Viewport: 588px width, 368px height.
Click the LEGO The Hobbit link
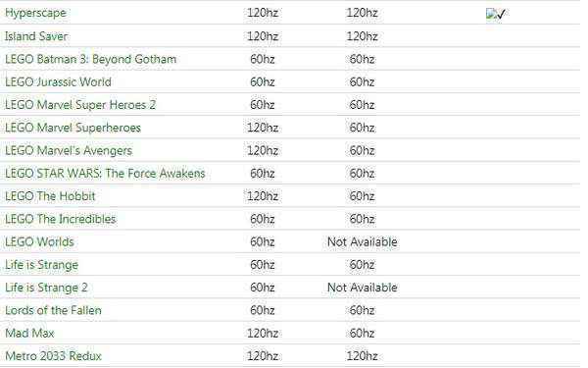tap(50, 196)
